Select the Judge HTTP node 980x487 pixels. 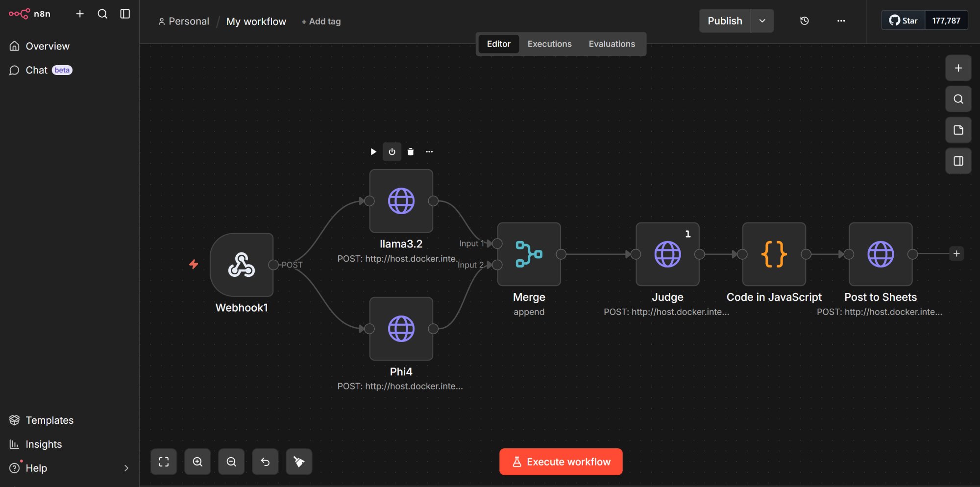[x=667, y=254]
